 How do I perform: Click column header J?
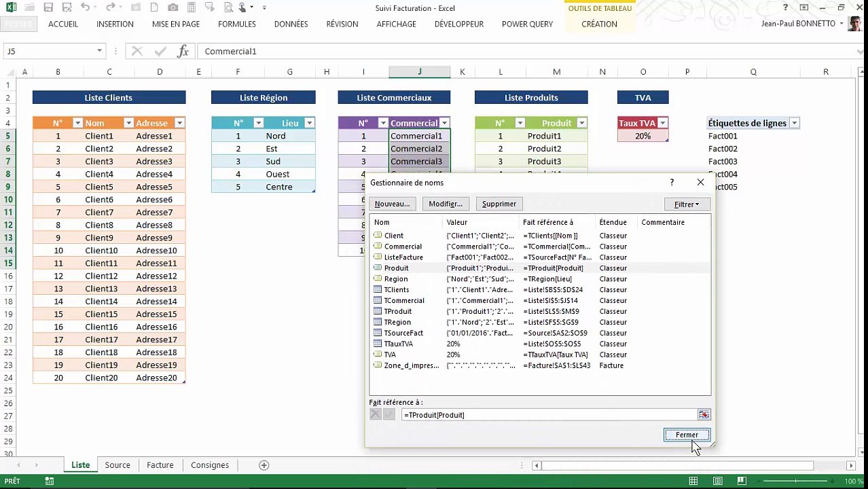[x=419, y=72]
